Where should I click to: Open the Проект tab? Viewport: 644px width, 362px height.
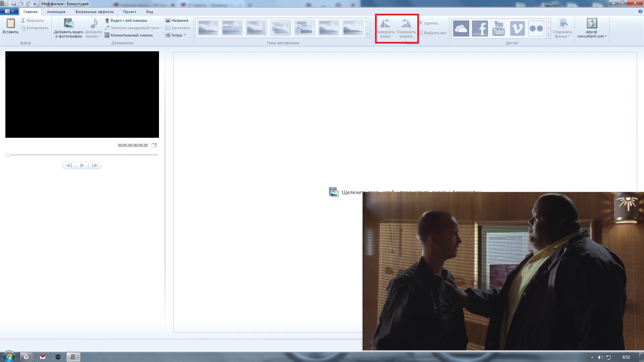pos(129,12)
